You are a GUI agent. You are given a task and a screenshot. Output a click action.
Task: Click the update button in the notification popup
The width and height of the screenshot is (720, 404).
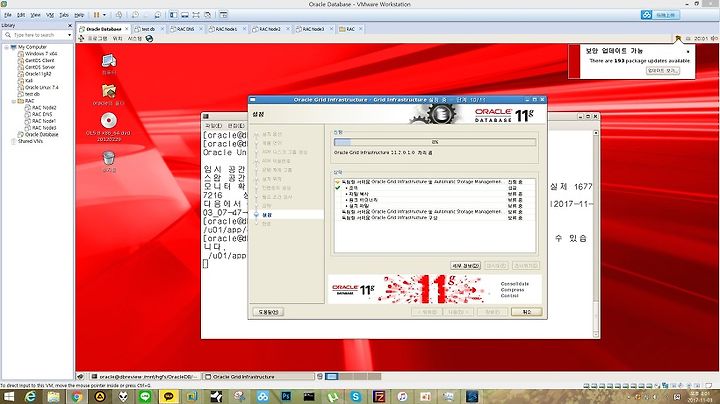tap(662, 71)
